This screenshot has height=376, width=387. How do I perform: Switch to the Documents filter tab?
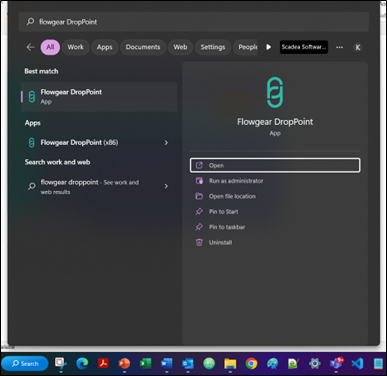pyautogui.click(x=143, y=47)
